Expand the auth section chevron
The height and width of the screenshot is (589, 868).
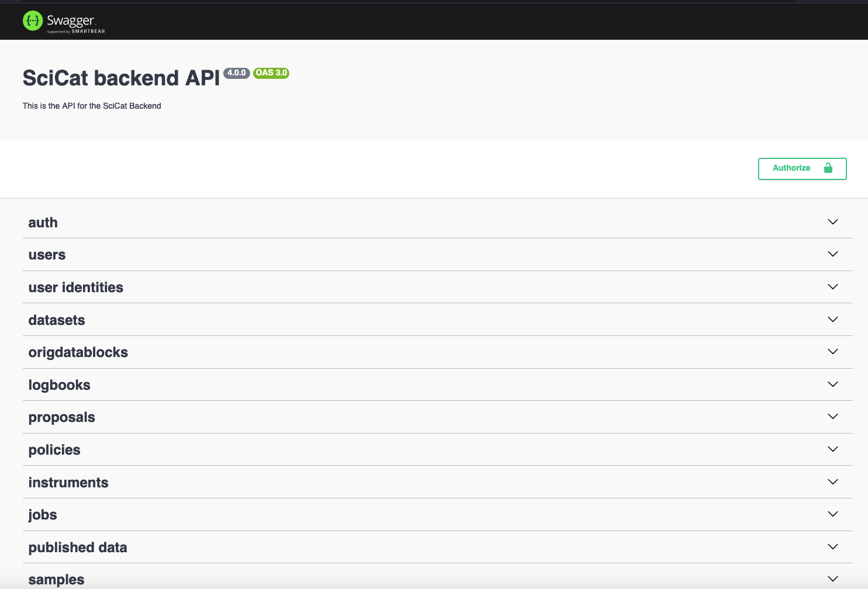833,222
